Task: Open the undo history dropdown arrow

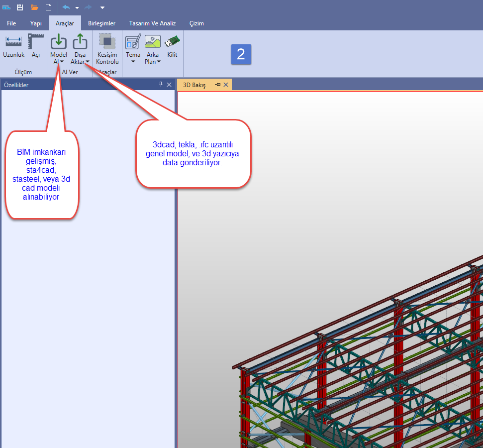Action: click(x=77, y=8)
